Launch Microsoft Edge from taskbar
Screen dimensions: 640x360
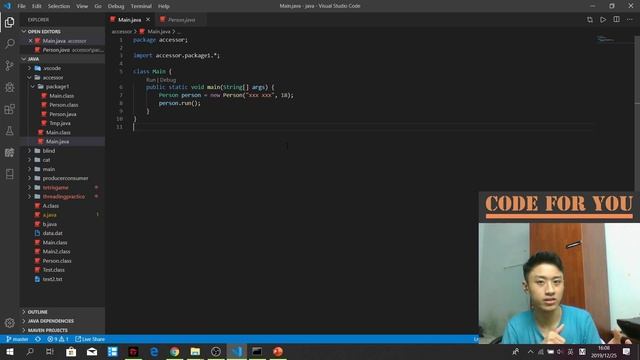(x=154, y=352)
